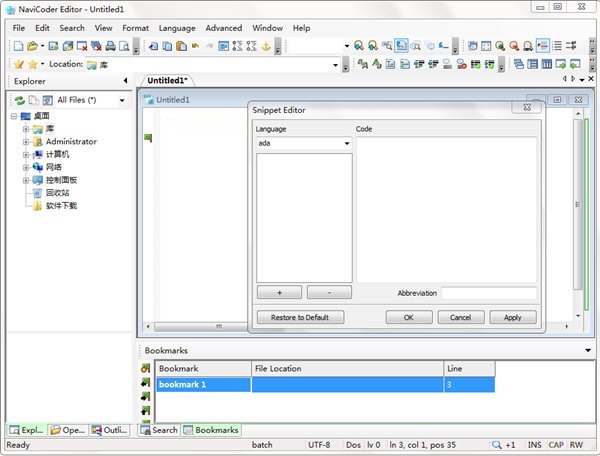600x456 pixels.
Task: Click the full screen view icon
Action: coord(486,46)
